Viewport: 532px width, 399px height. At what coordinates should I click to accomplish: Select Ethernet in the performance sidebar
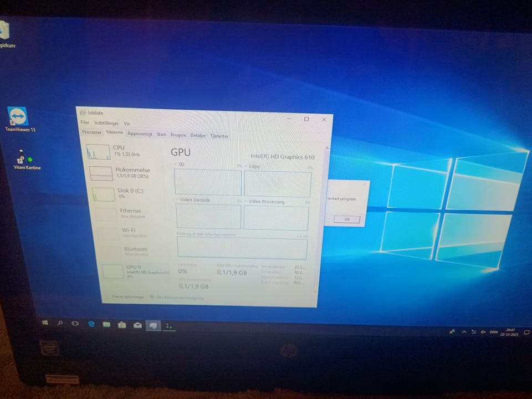[x=131, y=213]
